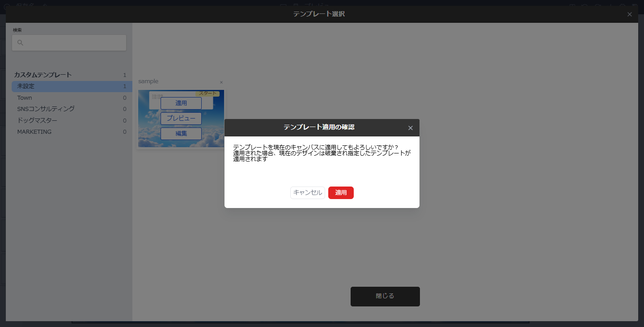Click the カスタムテンプレート header
This screenshot has width=644, height=327.
pyautogui.click(x=44, y=75)
